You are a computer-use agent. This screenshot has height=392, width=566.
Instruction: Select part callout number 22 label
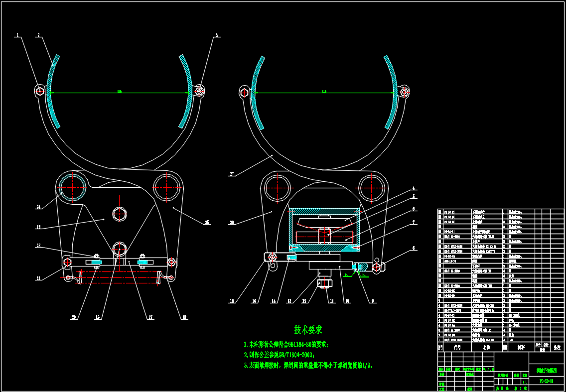click(x=38, y=245)
